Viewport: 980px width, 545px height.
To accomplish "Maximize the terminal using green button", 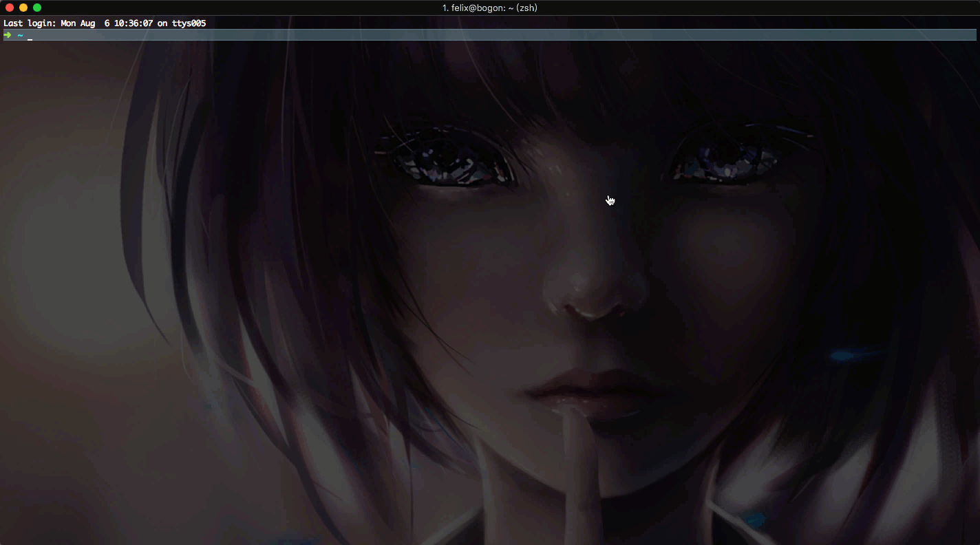I will point(37,8).
